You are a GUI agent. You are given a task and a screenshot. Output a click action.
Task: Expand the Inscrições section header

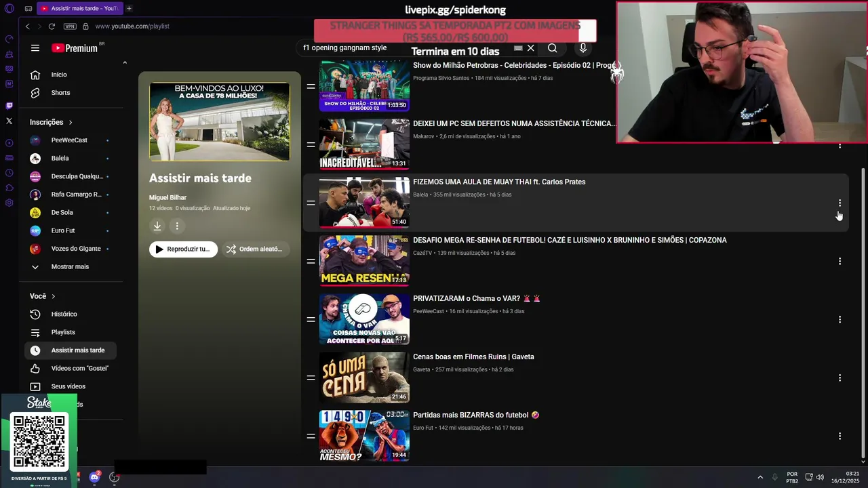pos(52,122)
